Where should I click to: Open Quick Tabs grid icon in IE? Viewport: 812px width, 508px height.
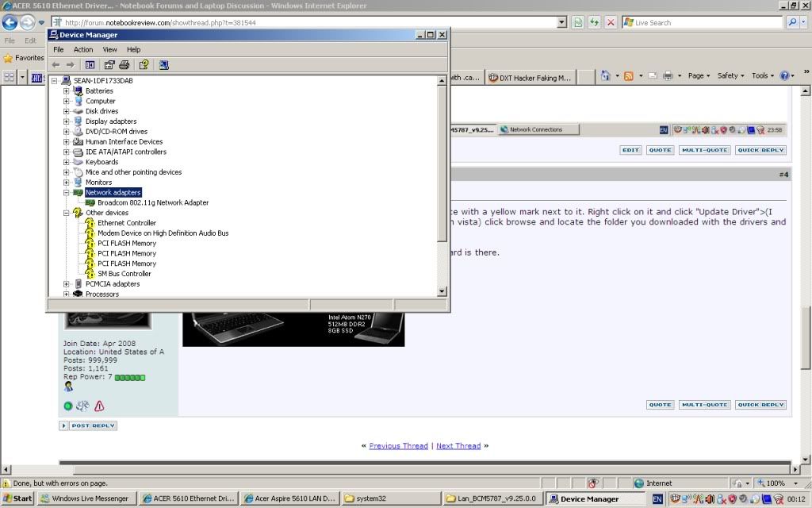click(x=10, y=78)
